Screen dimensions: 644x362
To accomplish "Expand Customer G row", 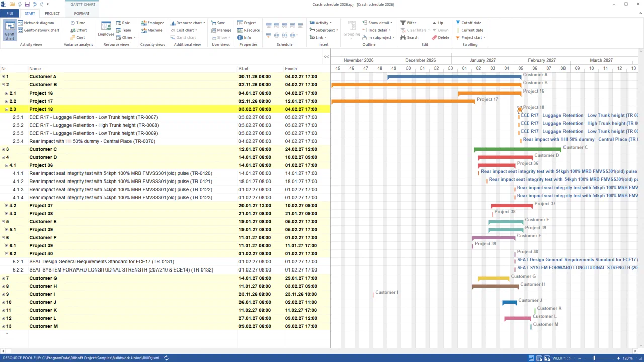I will click(3, 278).
